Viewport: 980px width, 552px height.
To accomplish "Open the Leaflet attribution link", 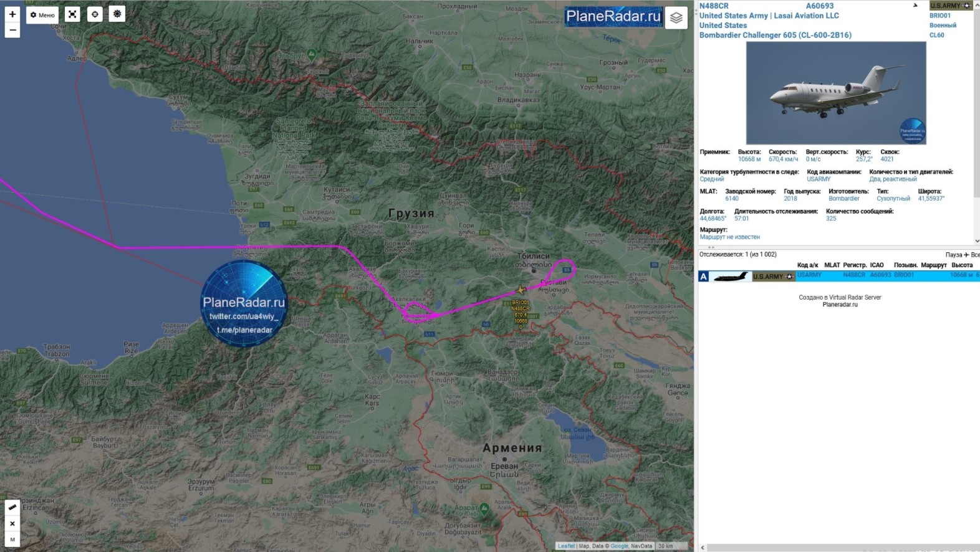I will tap(566, 546).
